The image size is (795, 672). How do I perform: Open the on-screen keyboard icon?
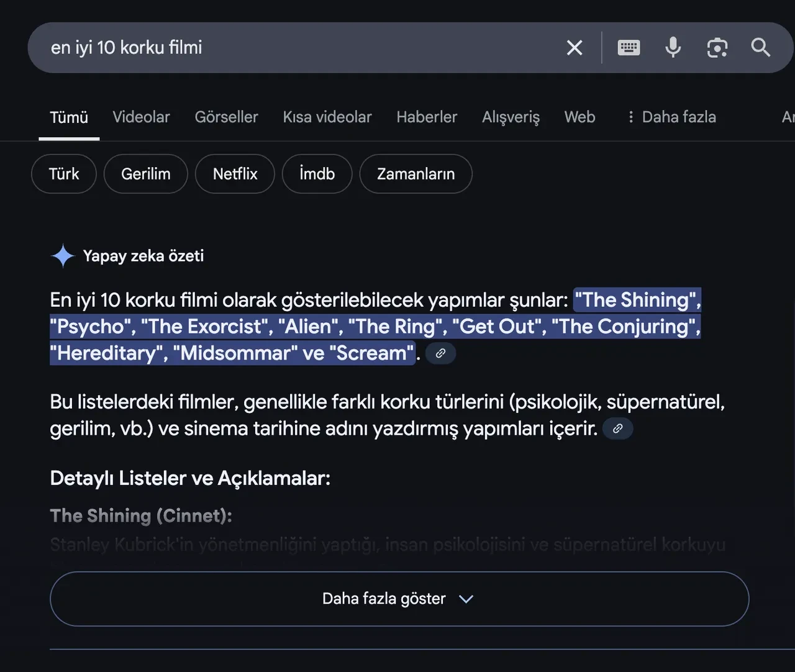pyautogui.click(x=629, y=47)
